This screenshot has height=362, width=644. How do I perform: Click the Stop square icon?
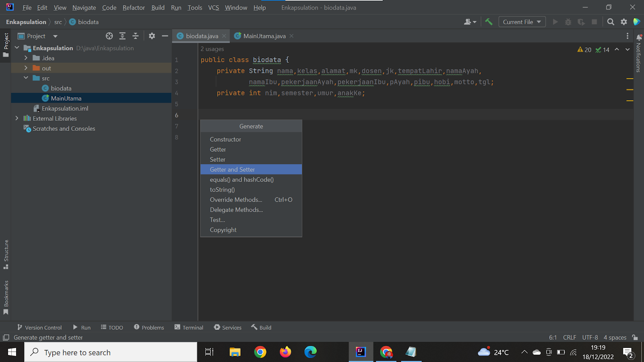pyautogui.click(x=594, y=22)
